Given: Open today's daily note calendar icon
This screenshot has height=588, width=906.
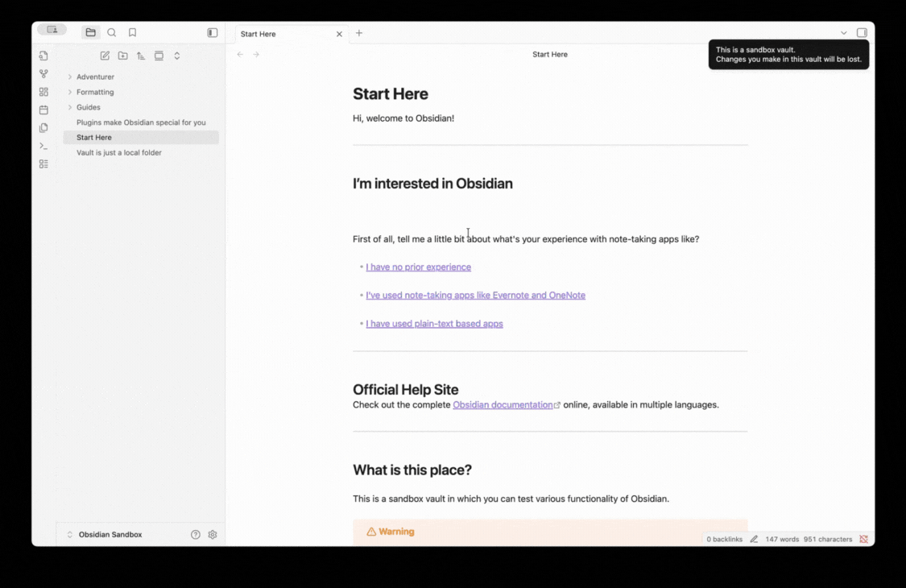Looking at the screenshot, I should click(43, 110).
